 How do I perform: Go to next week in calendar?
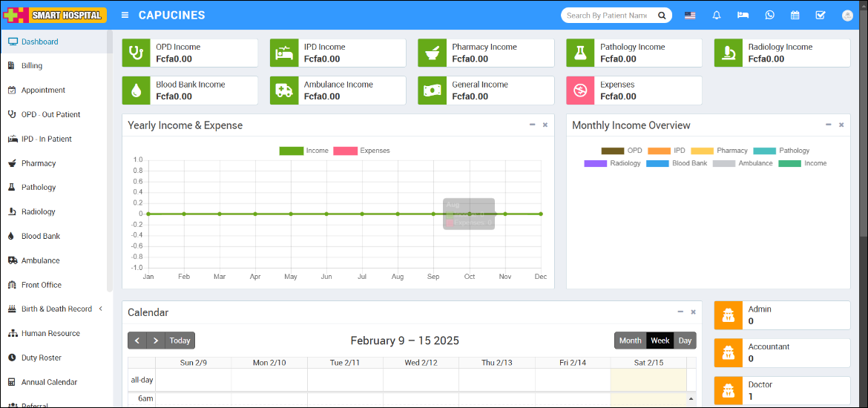(155, 340)
